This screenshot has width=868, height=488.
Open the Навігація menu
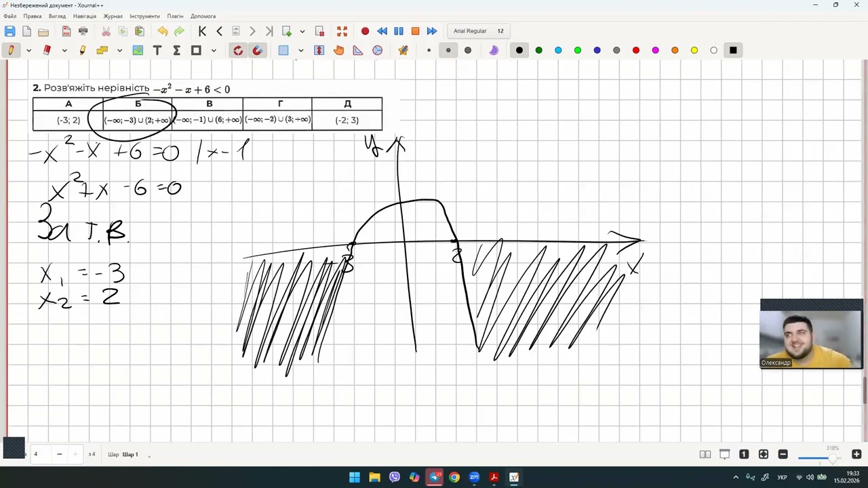click(x=85, y=16)
